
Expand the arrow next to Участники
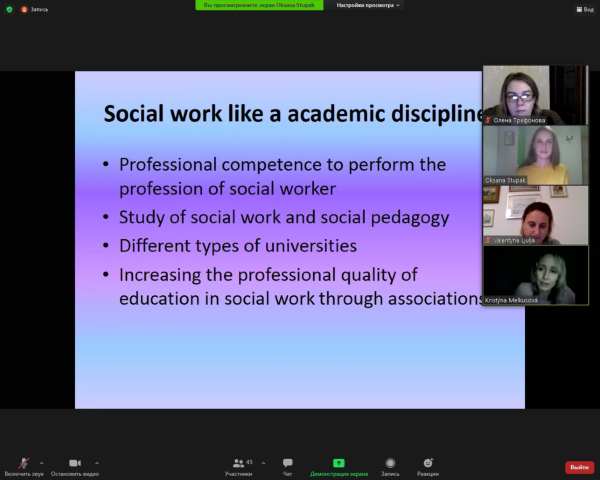[261, 462]
